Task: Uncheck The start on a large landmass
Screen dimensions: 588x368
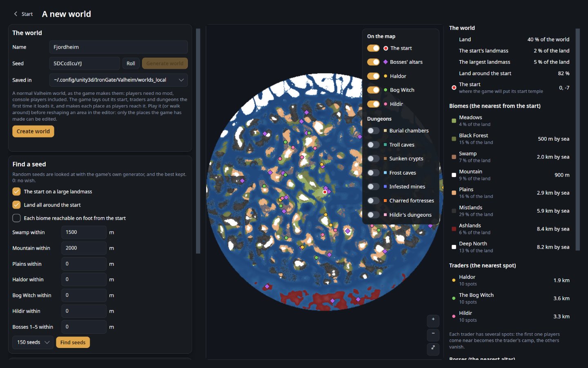Action: click(x=16, y=191)
